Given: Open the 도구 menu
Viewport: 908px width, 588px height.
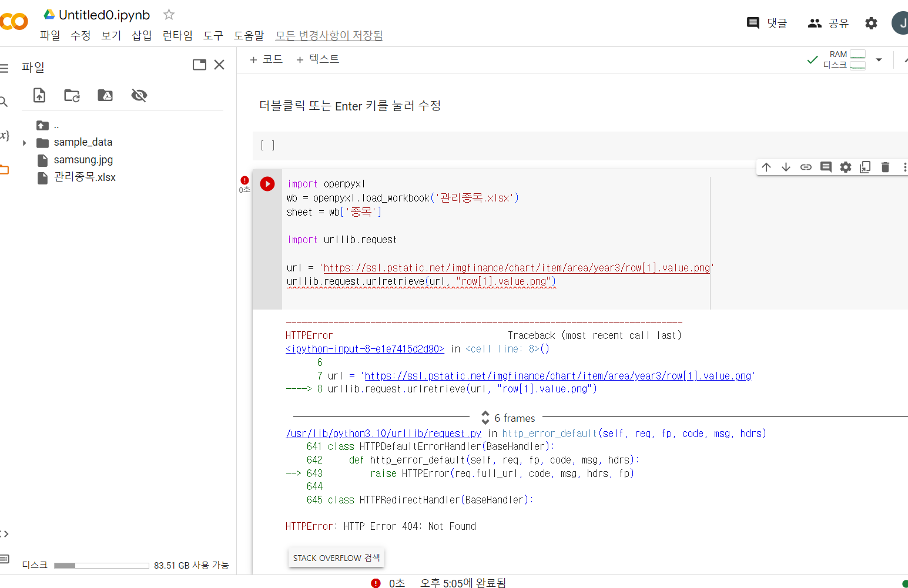Looking at the screenshot, I should [x=213, y=35].
